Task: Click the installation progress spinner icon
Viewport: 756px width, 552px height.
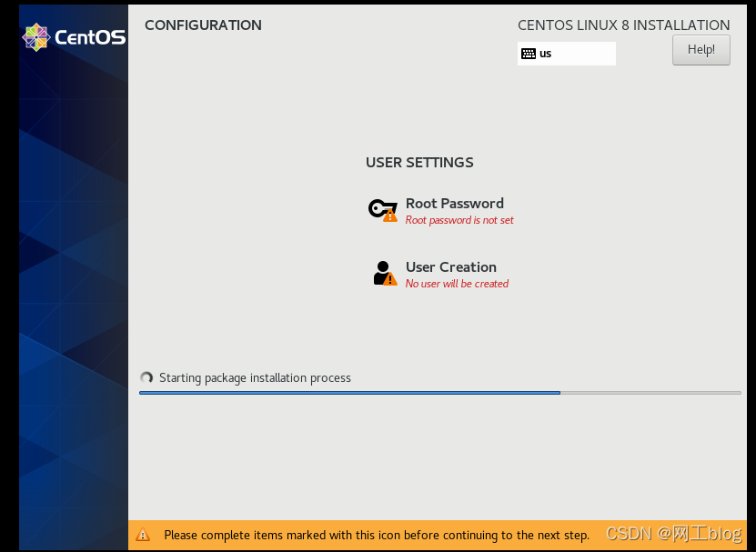Action: (146, 377)
